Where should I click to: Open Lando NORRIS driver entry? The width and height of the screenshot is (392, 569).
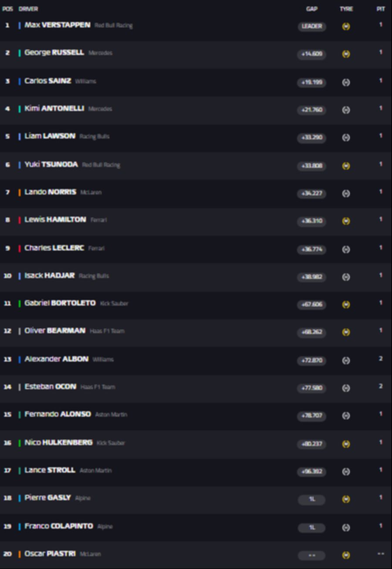coord(196,192)
